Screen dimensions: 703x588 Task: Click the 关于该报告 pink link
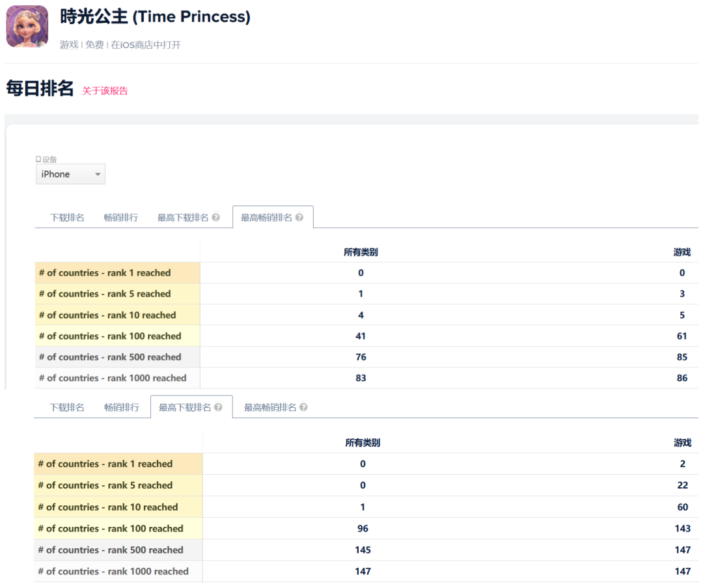[105, 91]
